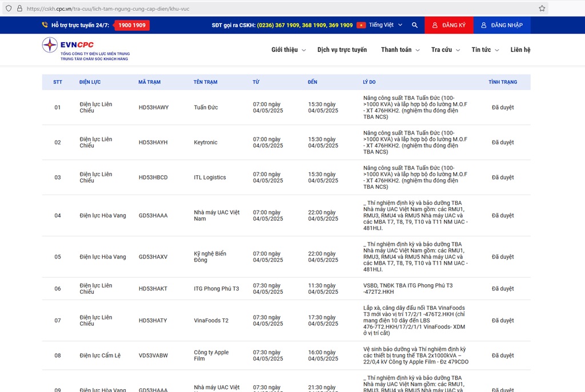The height and width of the screenshot is (392, 585).
Task: Click the Vietnam flag icon
Action: pos(361,25)
